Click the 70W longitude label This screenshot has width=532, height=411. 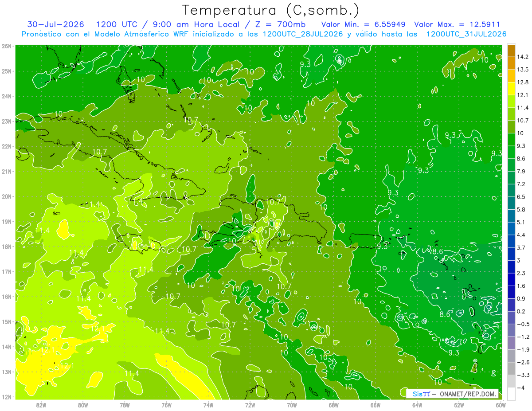tap(292, 405)
